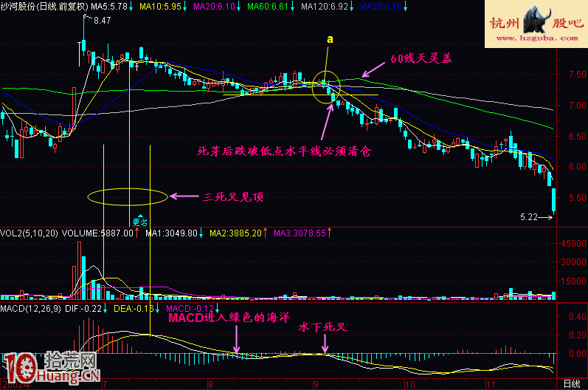Click the 日线 period label at bottom right

point(572,384)
